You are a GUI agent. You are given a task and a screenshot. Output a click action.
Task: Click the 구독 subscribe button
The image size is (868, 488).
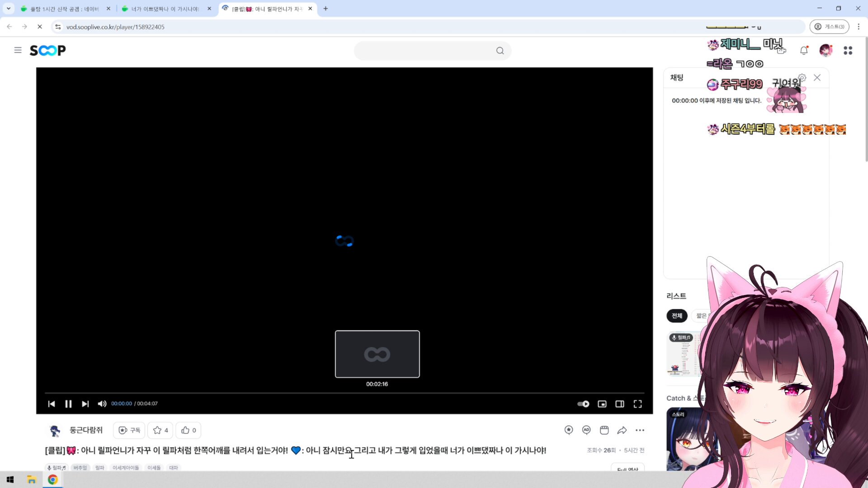pos(129,430)
